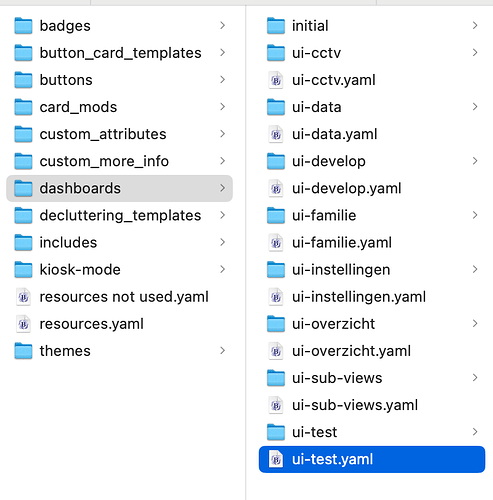
Task: Select the highlighted ui-test.yaml file
Action: click(x=372, y=459)
